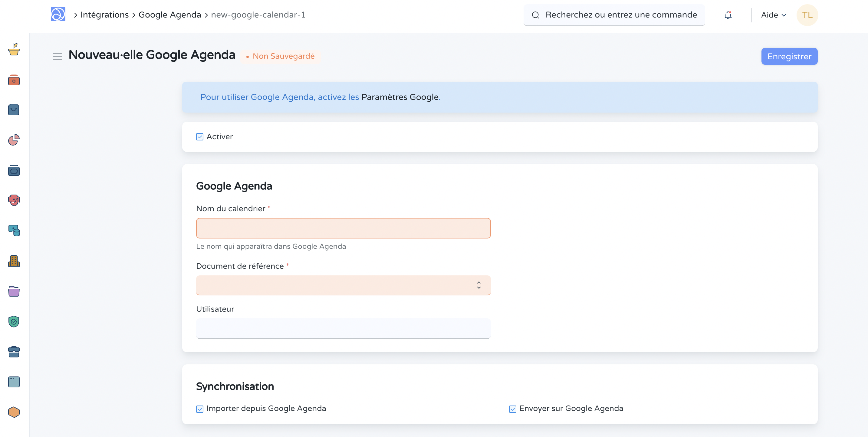Click the building module icon
Viewport: 868px width, 437px height.
coord(14,261)
